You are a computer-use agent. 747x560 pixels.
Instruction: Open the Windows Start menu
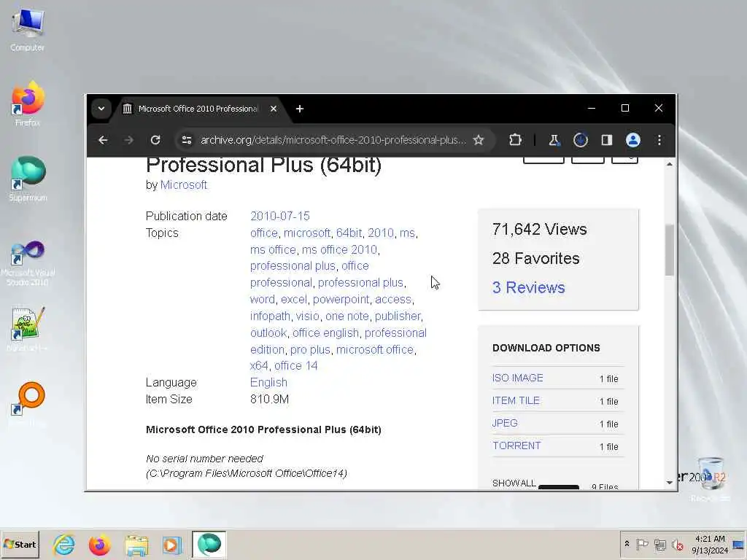click(x=20, y=544)
